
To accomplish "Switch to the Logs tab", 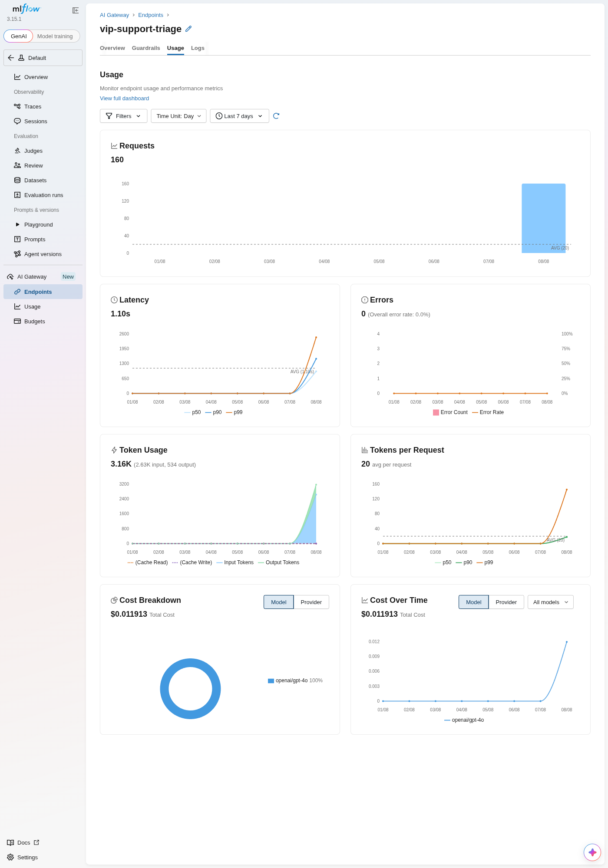I will click(198, 48).
